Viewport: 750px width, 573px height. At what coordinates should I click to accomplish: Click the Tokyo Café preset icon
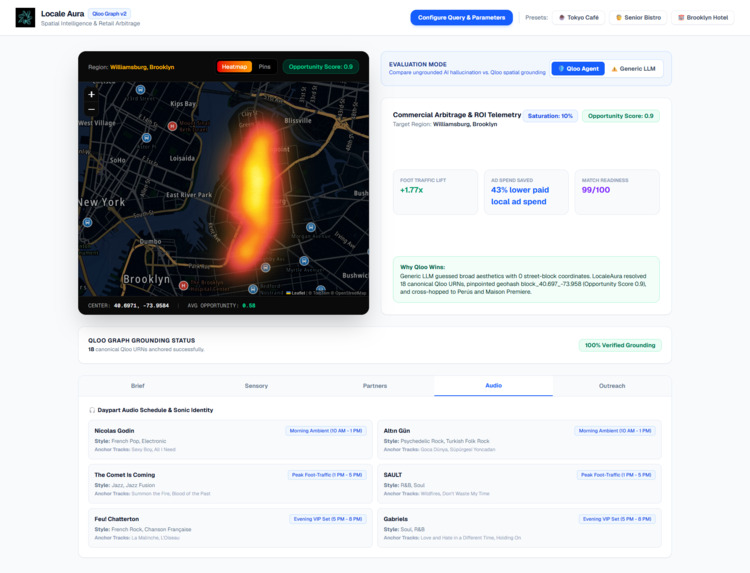pos(562,18)
